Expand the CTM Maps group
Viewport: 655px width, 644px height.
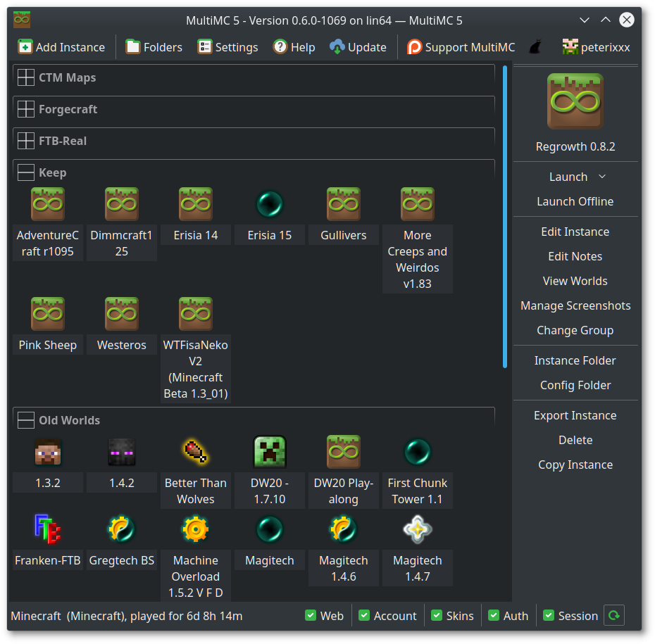tap(26, 77)
